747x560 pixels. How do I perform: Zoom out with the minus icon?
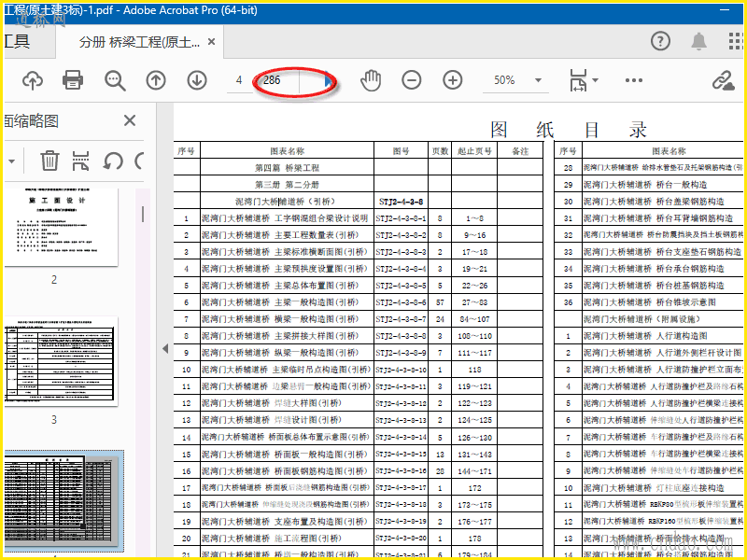(411, 80)
